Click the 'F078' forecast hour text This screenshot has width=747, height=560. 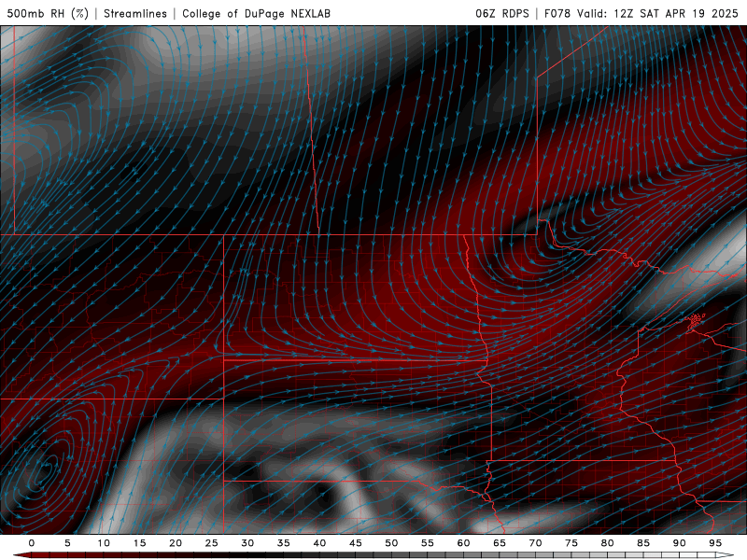pos(557,13)
